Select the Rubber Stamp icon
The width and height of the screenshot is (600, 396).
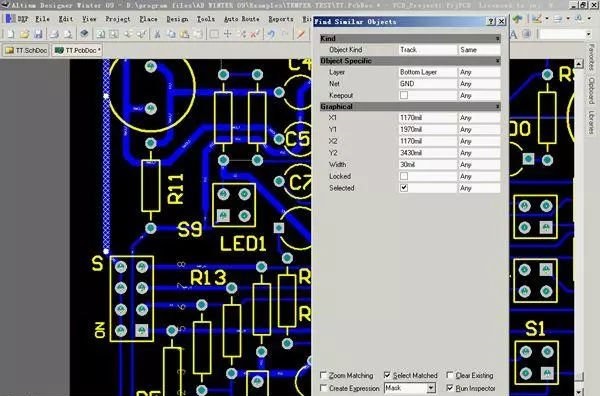click(x=198, y=34)
